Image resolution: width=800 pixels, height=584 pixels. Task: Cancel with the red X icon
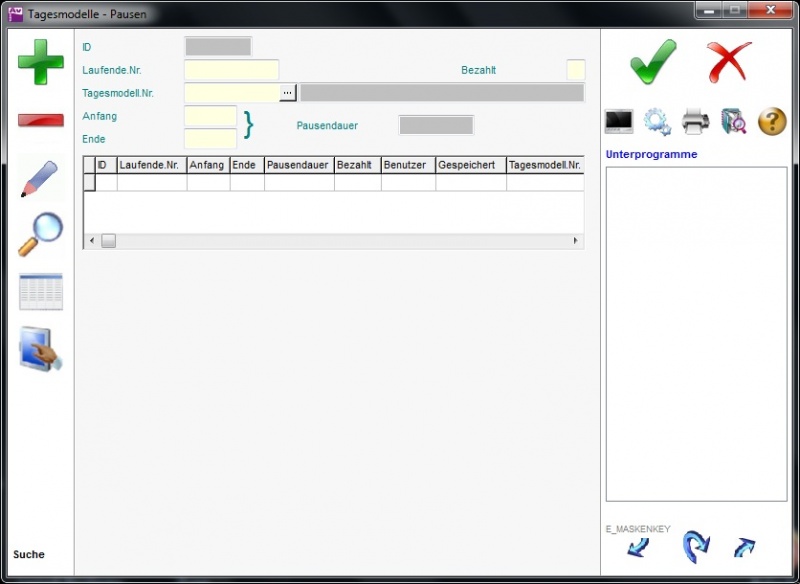(x=729, y=62)
